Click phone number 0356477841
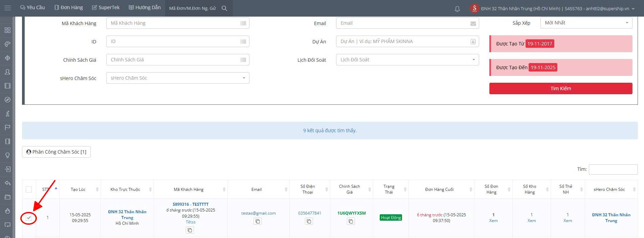This screenshot has width=644, height=238. tap(310, 213)
